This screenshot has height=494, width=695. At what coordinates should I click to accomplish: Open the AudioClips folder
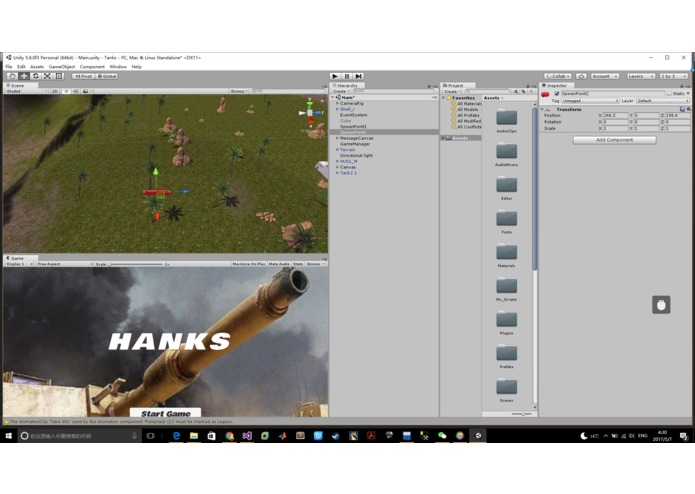pyautogui.click(x=506, y=121)
